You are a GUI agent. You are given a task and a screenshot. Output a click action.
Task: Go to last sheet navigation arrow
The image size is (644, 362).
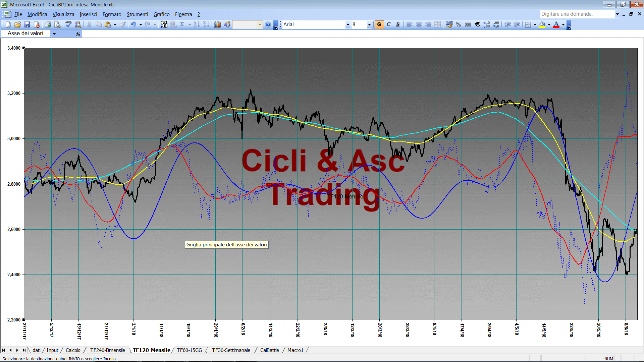(24, 350)
